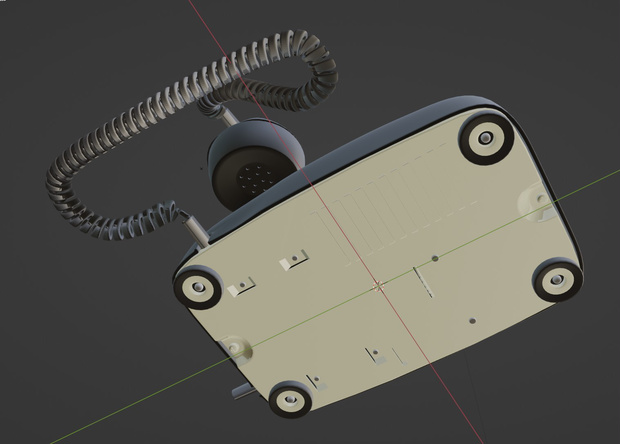Select the metal cord plug entering the phone base
The height and width of the screenshot is (444, 620).
pyautogui.click(x=195, y=229)
